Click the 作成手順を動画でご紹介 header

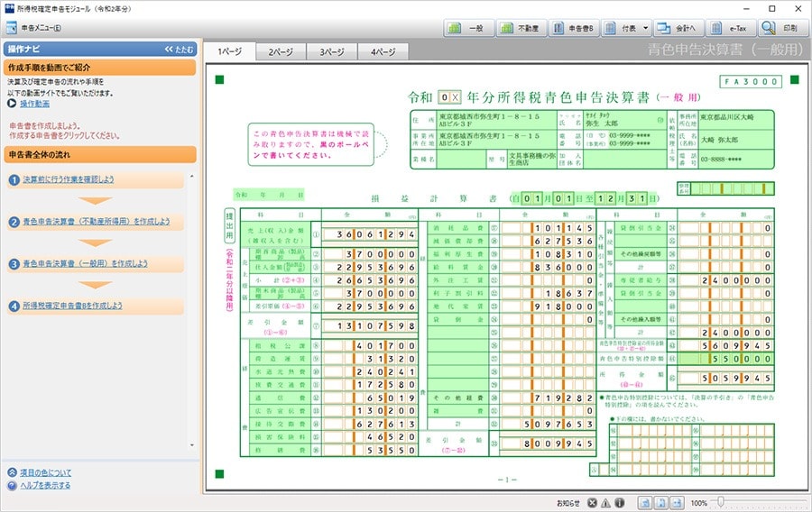tap(100, 68)
